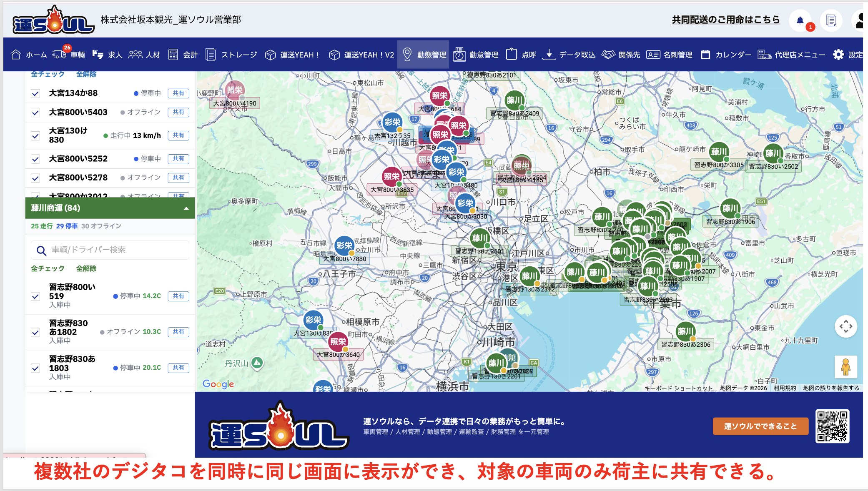Screen dimensions: 868x491
Task: Click 共有 button for 大宮800い5278
Action: click(x=178, y=178)
